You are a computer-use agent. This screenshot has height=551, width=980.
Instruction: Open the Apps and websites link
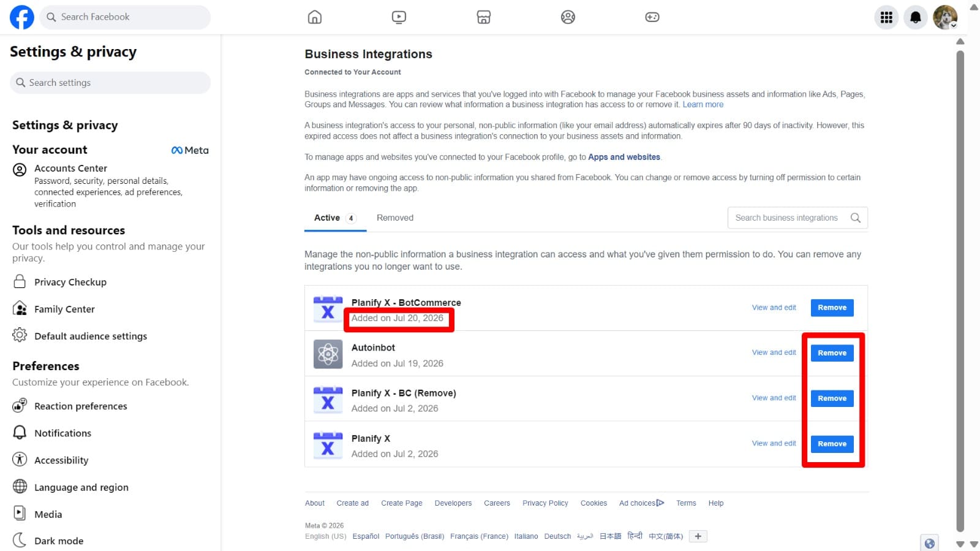(x=624, y=157)
